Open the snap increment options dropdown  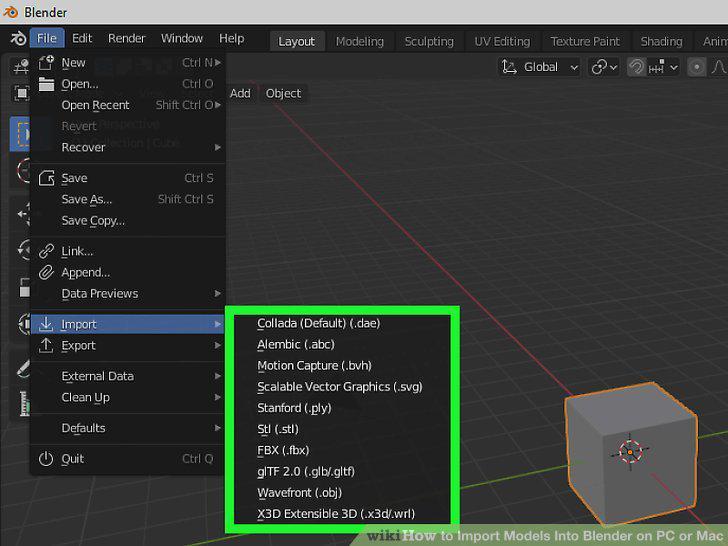(x=663, y=67)
